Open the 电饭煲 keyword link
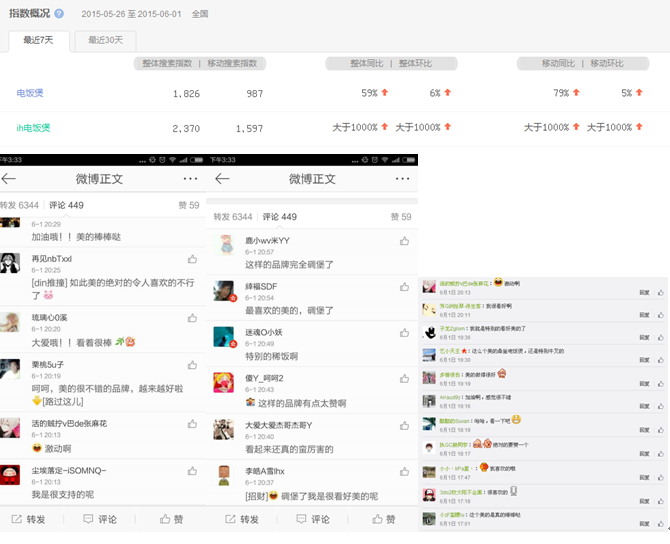 (30, 93)
